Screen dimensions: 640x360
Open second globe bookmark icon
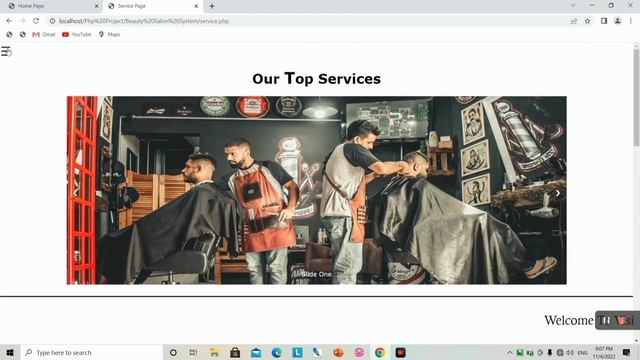coord(22,34)
